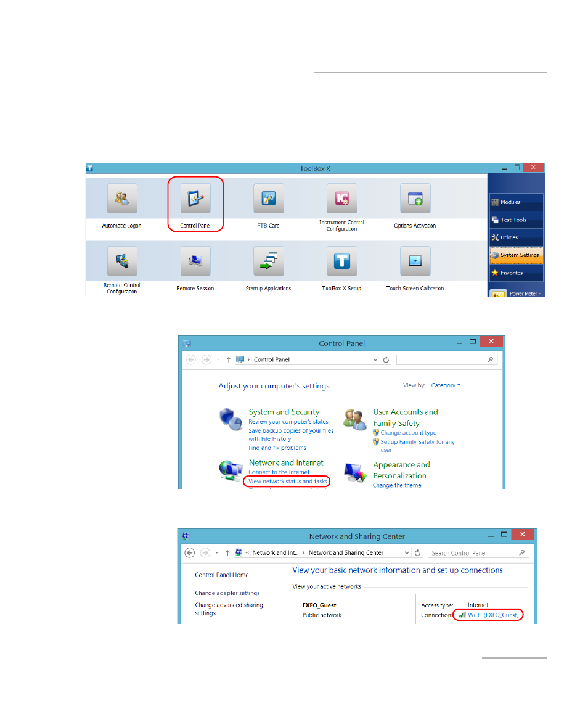Screen dimensions: 588x714
Task: Click Set up Family Safety for any user
Action: coord(417,446)
